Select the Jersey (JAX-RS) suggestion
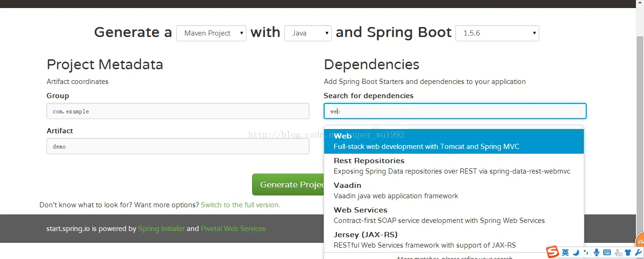The width and height of the screenshot is (644, 259). coord(454,240)
